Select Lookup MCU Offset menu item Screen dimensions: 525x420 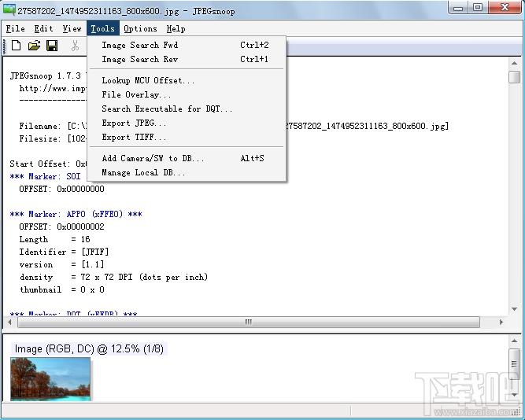[187, 80]
